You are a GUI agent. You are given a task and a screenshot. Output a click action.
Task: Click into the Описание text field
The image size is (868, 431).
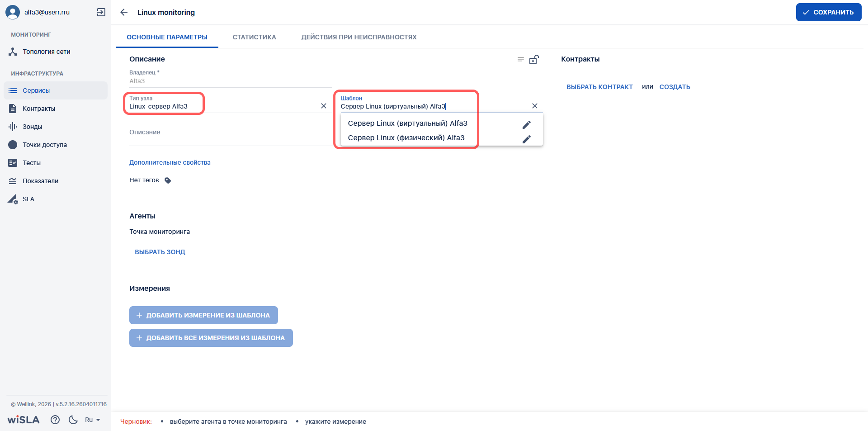pos(231,133)
